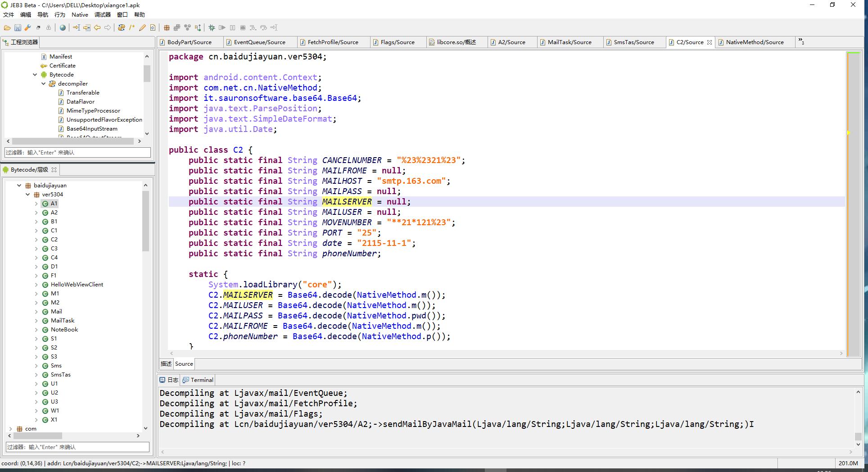Image resolution: width=868 pixels, height=472 pixels.
Task: Collapse the Bytecode tree node
Action: tap(35, 75)
